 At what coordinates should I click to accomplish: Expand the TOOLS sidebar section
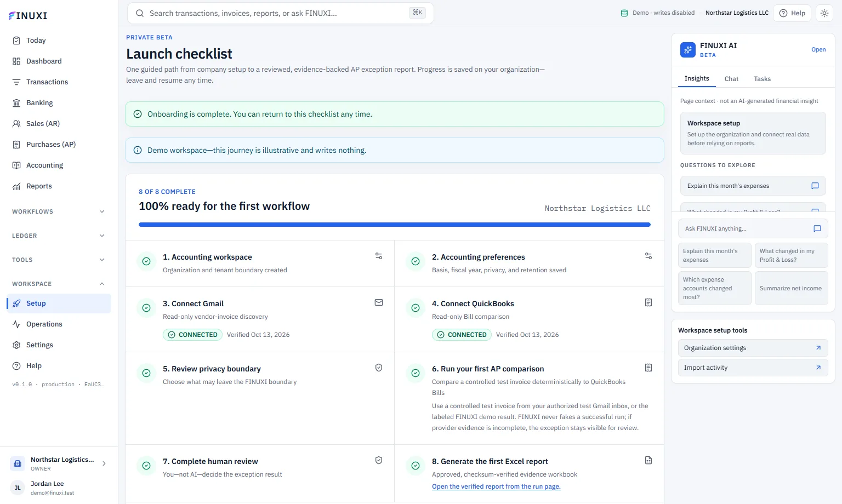(59, 260)
